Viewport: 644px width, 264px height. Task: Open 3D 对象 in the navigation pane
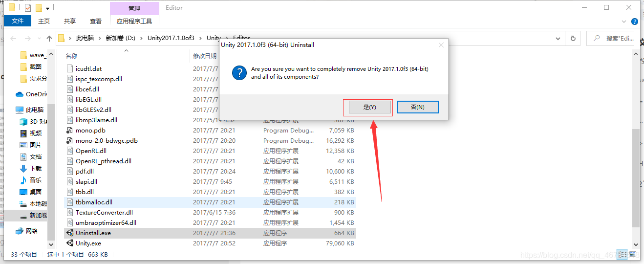[33, 122]
